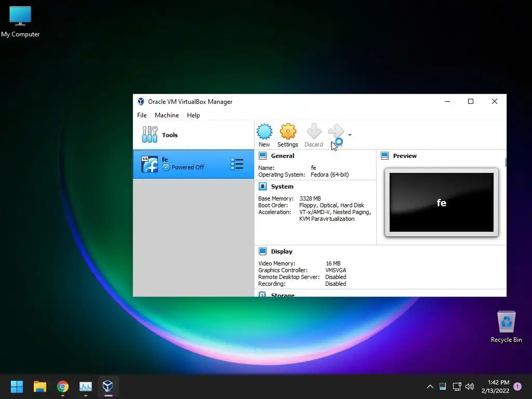Image resolution: width=532 pixels, height=399 pixels.
Task: Click the '3328 MB' base memory value
Action: (310, 198)
